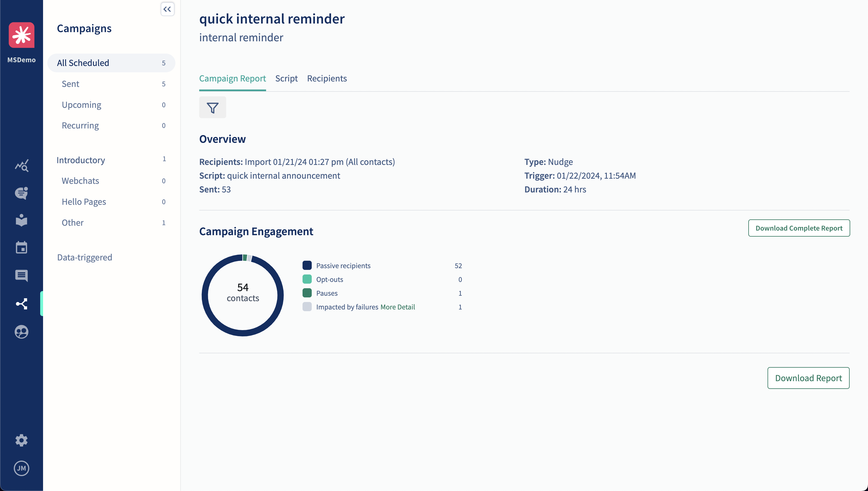Click the JM user avatar
Image resolution: width=868 pixels, height=491 pixels.
click(21, 468)
